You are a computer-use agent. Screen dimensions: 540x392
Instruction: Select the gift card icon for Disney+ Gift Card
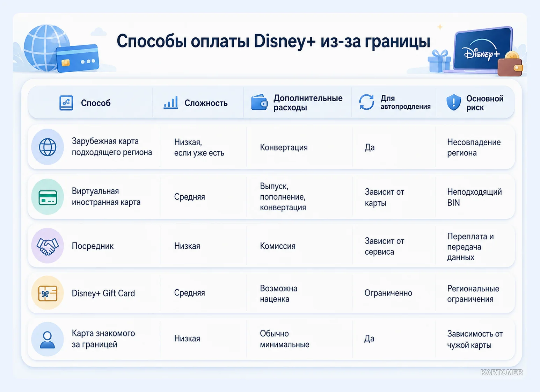pyautogui.click(x=48, y=293)
